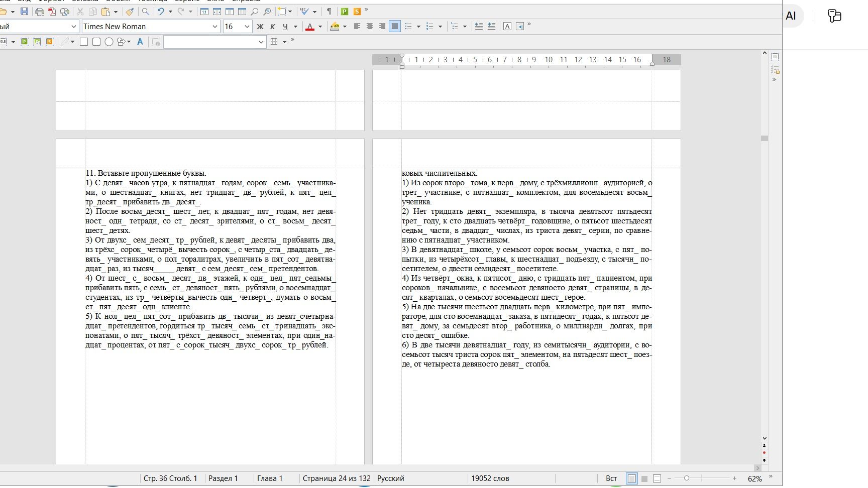
Task: Expand the paste options dropdown arrow
Action: [116, 11]
